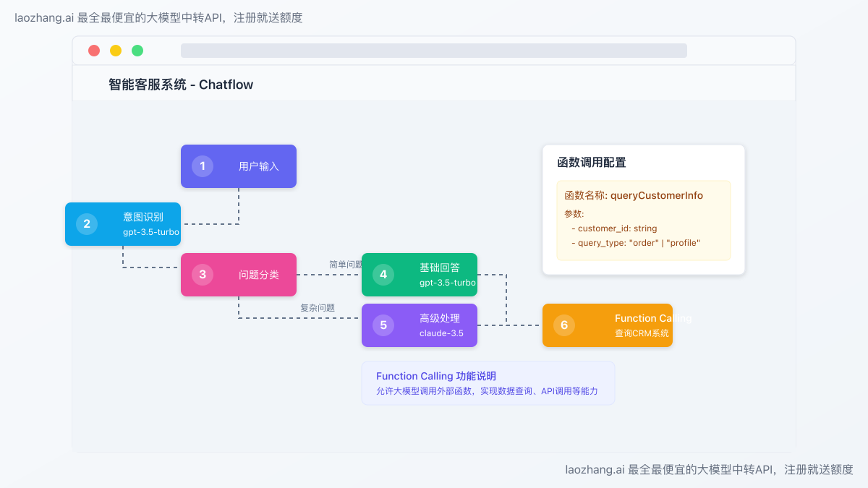Select the node 1 number badge
Viewport: 868px width, 488px height.
[x=203, y=166]
